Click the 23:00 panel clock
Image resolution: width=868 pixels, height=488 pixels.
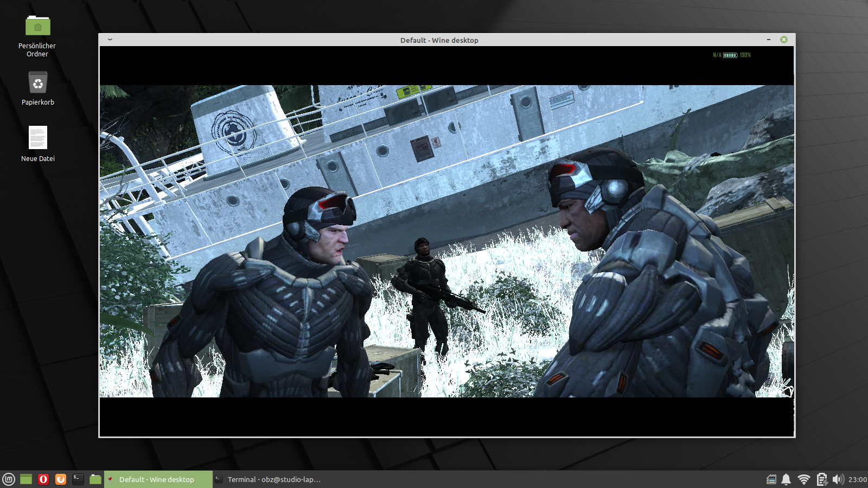click(x=858, y=479)
